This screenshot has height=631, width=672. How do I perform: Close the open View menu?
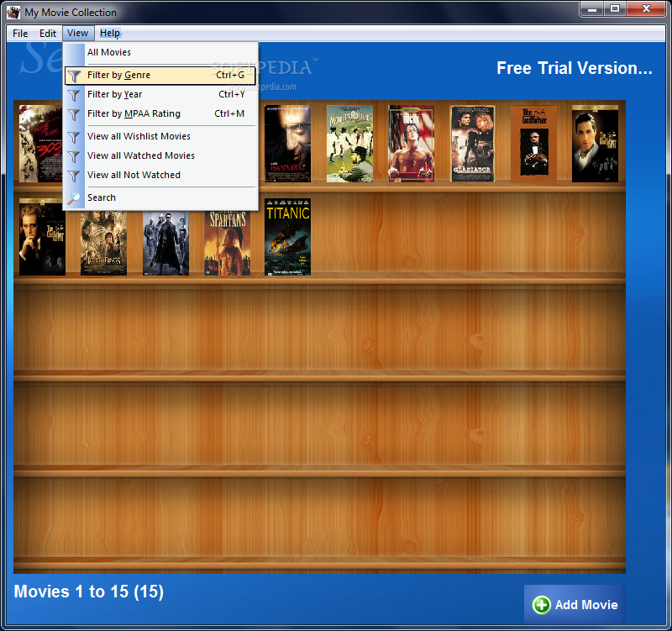point(77,33)
